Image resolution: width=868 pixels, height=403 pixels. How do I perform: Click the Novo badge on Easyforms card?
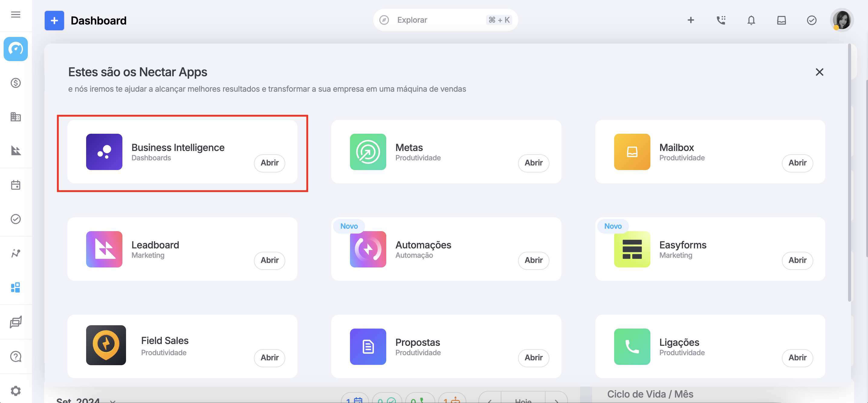[613, 226]
